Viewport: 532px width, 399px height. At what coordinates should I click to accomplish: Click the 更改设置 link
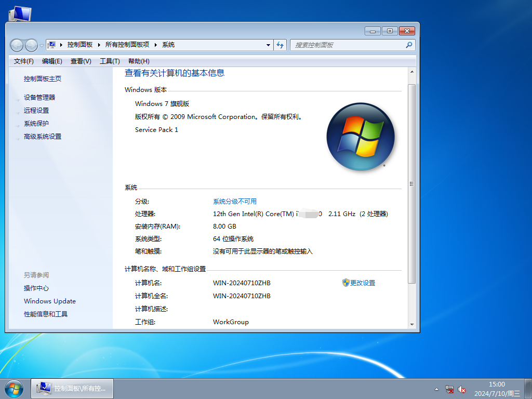(x=363, y=283)
